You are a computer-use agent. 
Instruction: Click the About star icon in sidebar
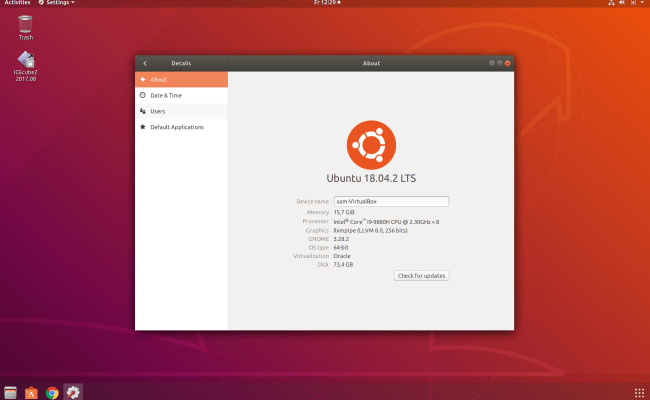coord(143,79)
